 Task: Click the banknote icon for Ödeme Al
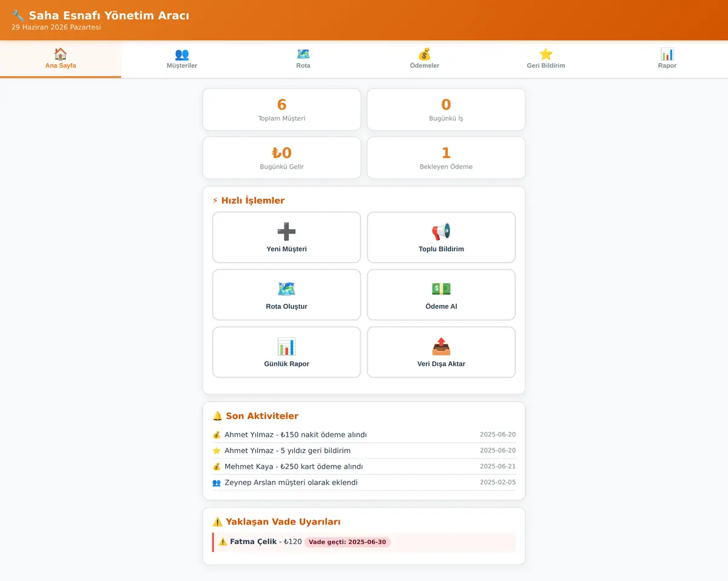coord(441,289)
